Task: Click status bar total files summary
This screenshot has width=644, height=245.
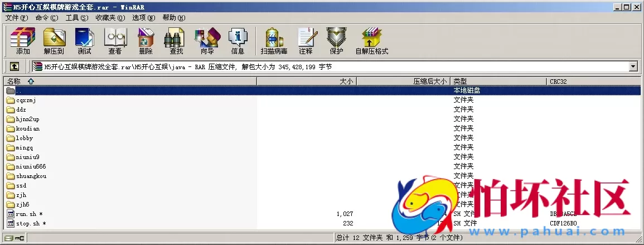Action: tap(399, 238)
